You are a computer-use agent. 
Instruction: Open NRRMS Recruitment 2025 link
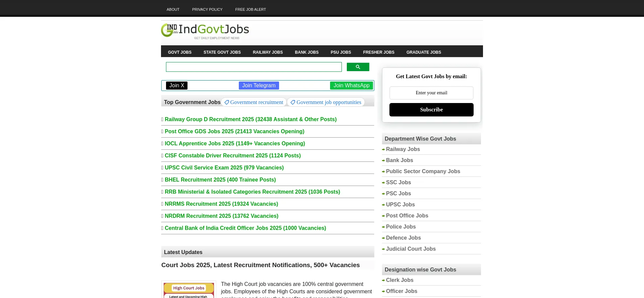[221, 204]
